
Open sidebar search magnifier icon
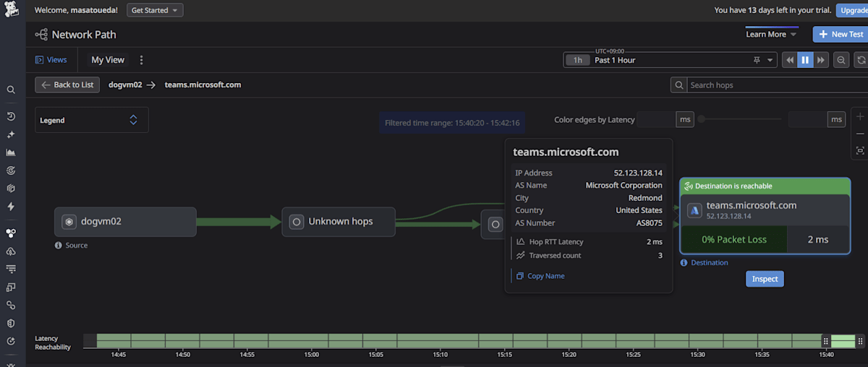pos(11,90)
